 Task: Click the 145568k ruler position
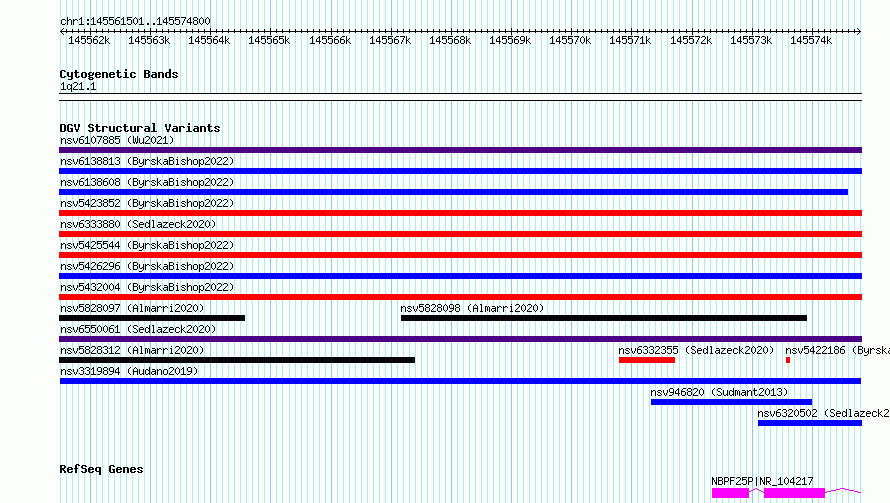(x=450, y=41)
